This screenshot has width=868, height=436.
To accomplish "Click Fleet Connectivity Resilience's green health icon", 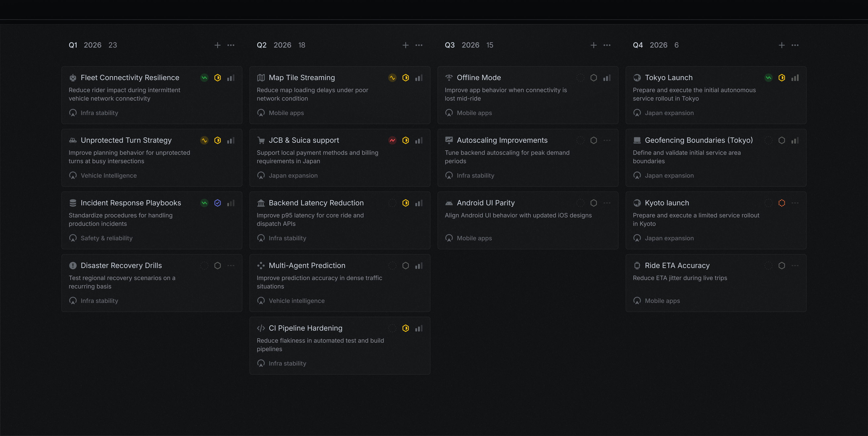I will [204, 78].
